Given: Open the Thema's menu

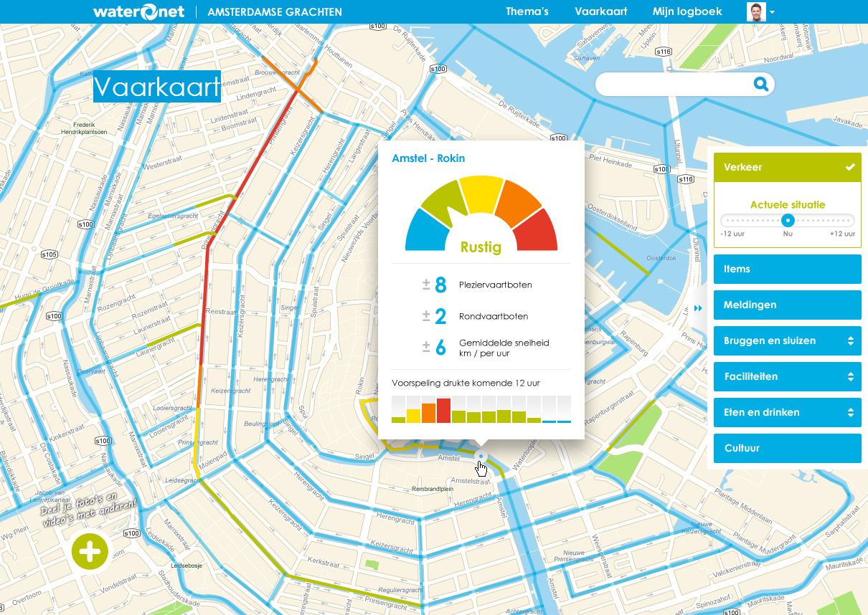Looking at the screenshot, I should pyautogui.click(x=527, y=11).
